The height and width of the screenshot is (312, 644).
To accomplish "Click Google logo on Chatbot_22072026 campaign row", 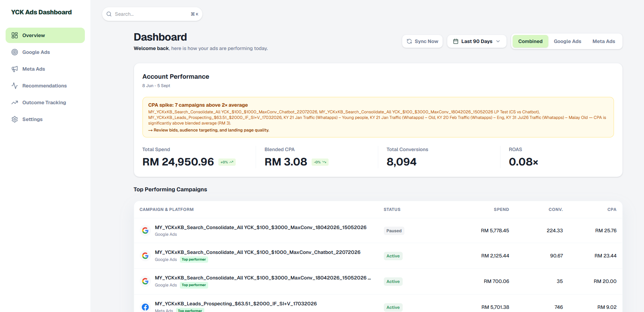I will 145,256.
